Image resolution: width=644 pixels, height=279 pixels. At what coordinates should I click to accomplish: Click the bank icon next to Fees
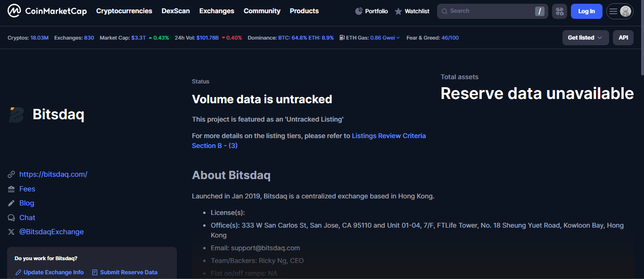tap(11, 189)
